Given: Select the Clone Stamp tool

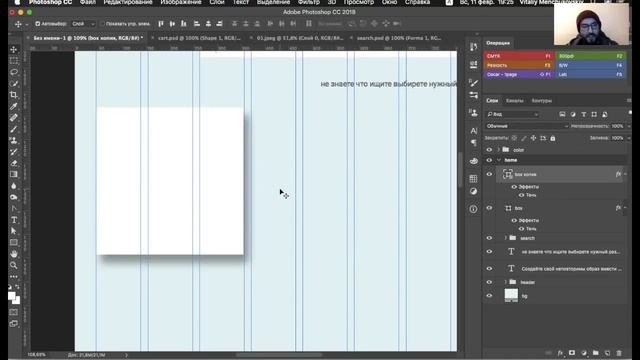Looking at the screenshot, I should tap(13, 140).
